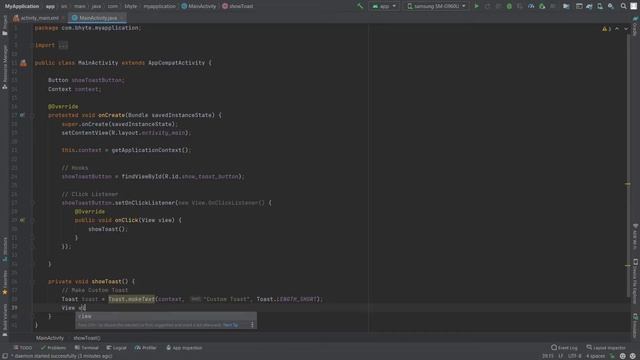The image size is (640, 360).
Task: Click MainActivity in the bottom code breadcrumb
Action: (x=50, y=338)
